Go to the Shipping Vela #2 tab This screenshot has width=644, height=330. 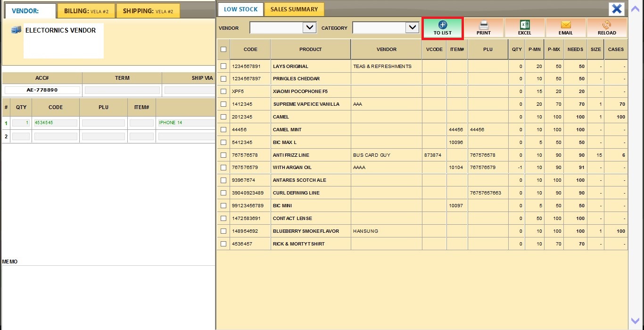pyautogui.click(x=148, y=11)
